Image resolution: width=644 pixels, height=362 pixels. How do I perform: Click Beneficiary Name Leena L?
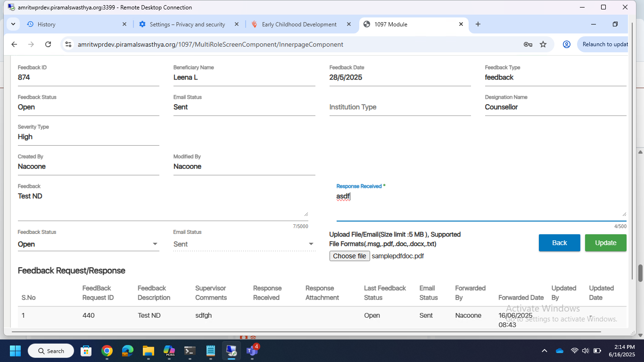coord(186,77)
